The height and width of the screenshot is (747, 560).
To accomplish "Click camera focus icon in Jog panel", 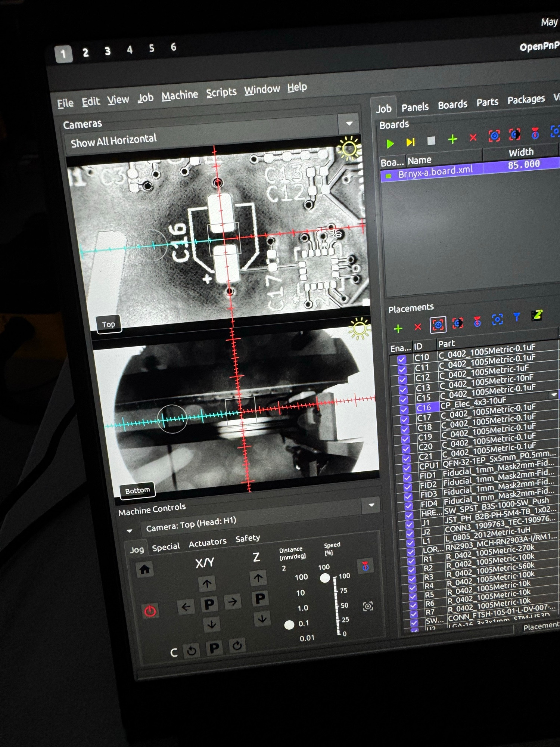I will pos(368,606).
